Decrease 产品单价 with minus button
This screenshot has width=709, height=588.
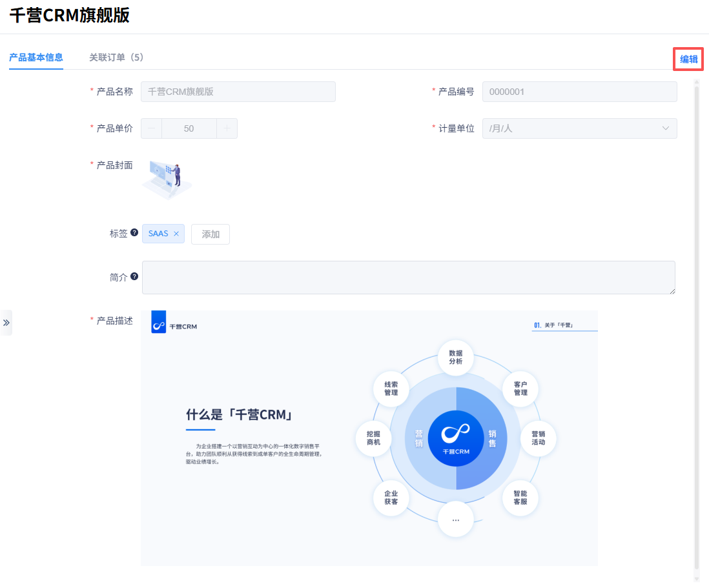point(152,128)
